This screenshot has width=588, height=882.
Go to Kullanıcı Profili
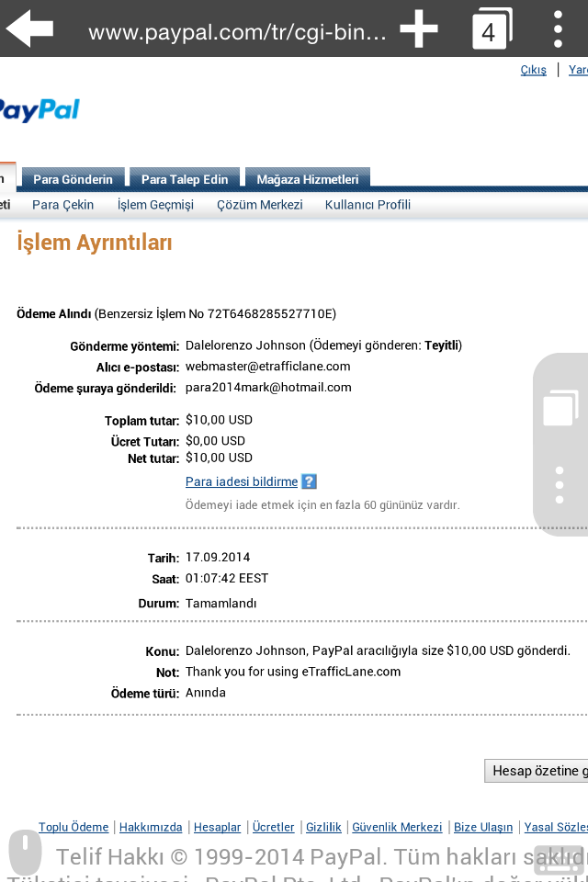tap(367, 205)
